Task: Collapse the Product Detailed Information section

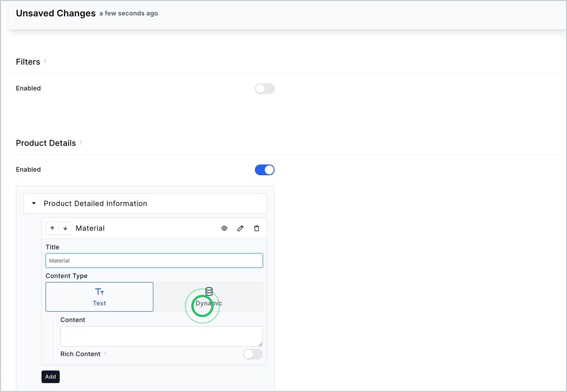Action: [x=34, y=203]
